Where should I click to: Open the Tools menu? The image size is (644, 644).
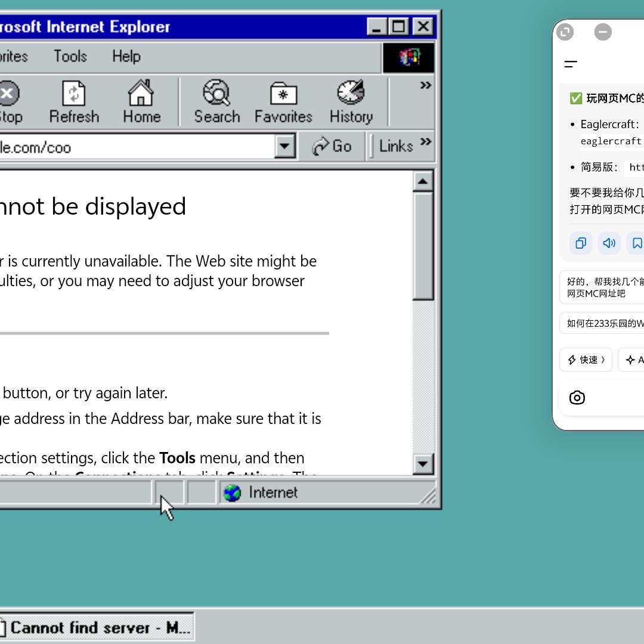[x=70, y=57]
